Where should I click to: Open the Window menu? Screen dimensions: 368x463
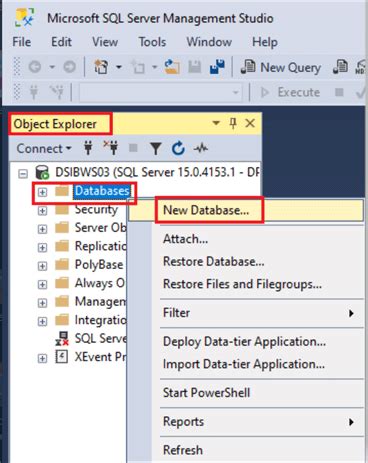tap(209, 42)
